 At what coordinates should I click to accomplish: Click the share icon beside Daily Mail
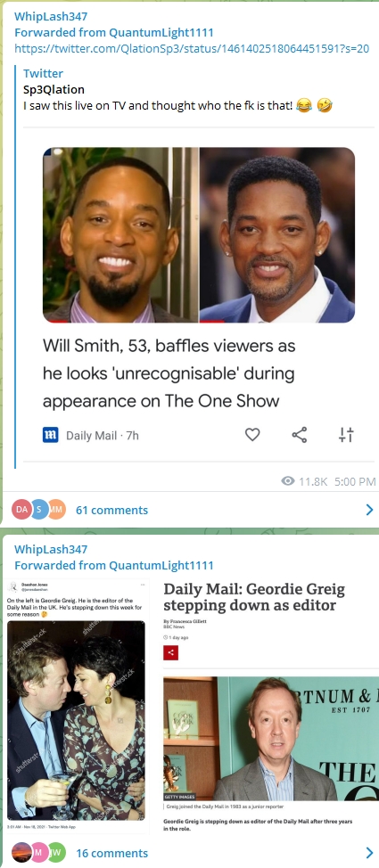[300, 435]
